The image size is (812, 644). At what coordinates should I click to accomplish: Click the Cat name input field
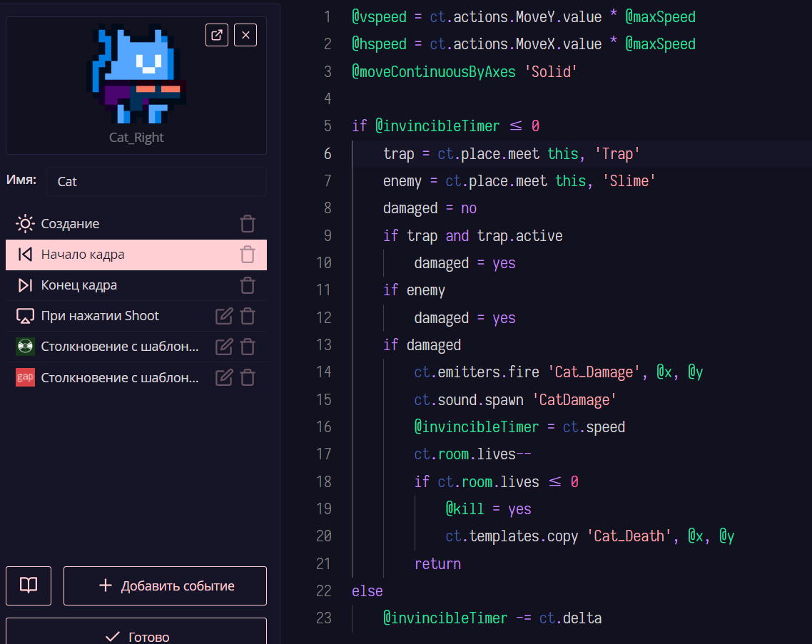[x=156, y=181]
